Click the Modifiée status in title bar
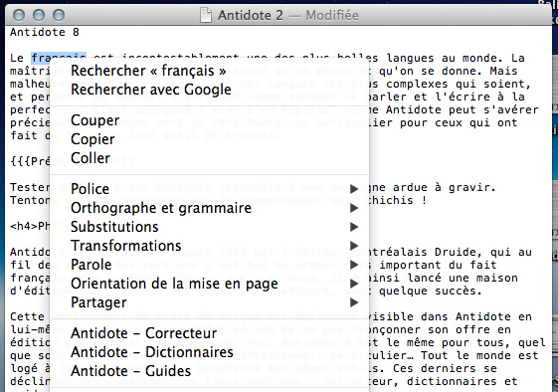 point(332,15)
